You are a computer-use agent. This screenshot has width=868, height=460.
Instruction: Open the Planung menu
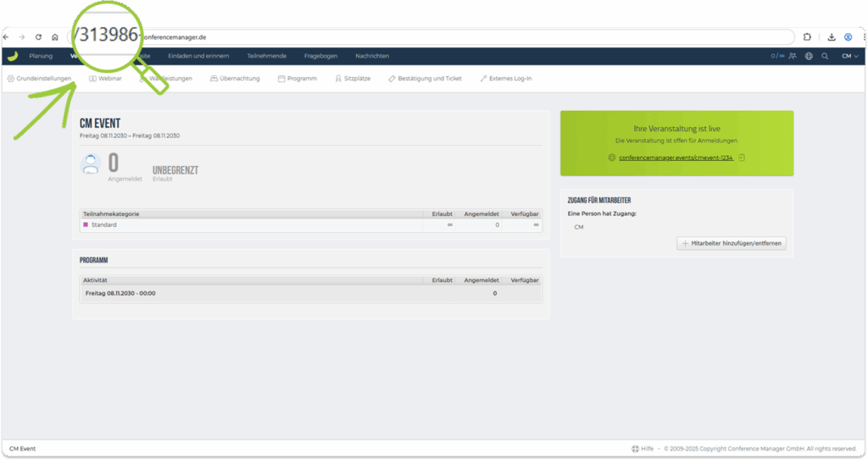coord(41,56)
